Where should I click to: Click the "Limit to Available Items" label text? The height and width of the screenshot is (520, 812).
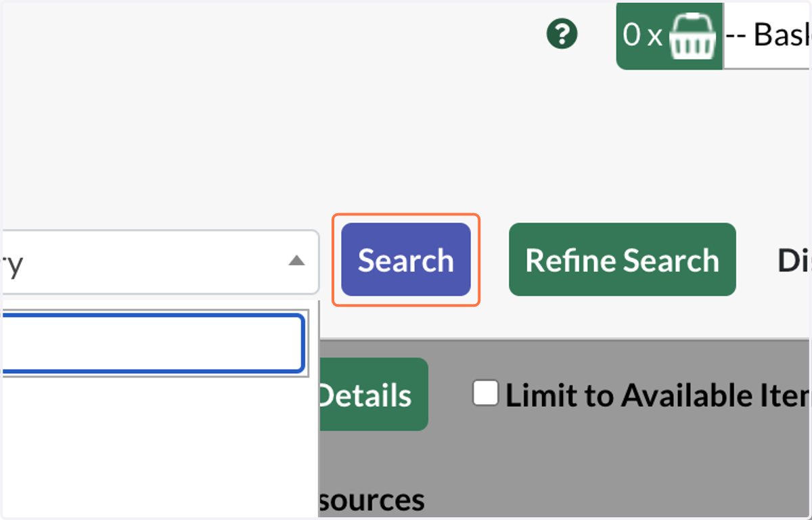(x=658, y=396)
